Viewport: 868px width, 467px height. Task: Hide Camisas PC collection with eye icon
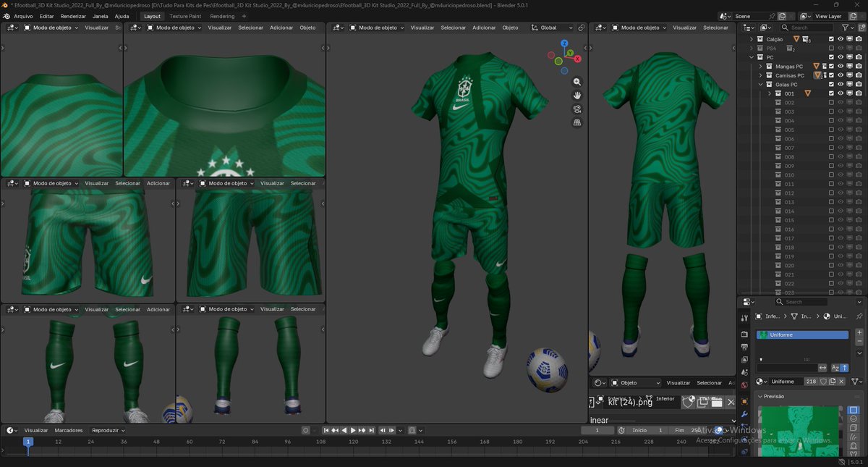pyautogui.click(x=841, y=75)
